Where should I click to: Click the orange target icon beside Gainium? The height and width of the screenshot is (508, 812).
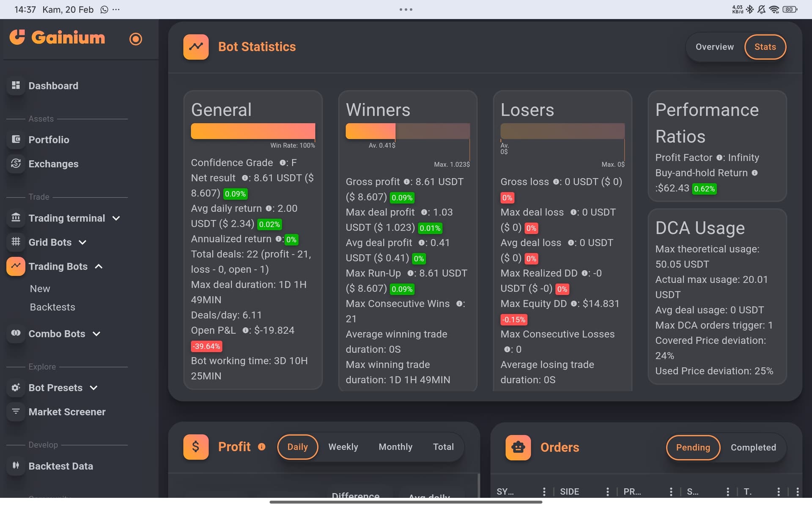click(135, 39)
